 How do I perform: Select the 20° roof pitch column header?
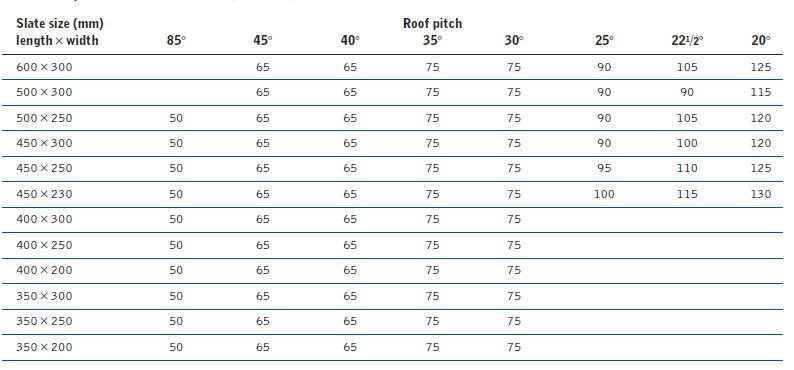(761, 40)
